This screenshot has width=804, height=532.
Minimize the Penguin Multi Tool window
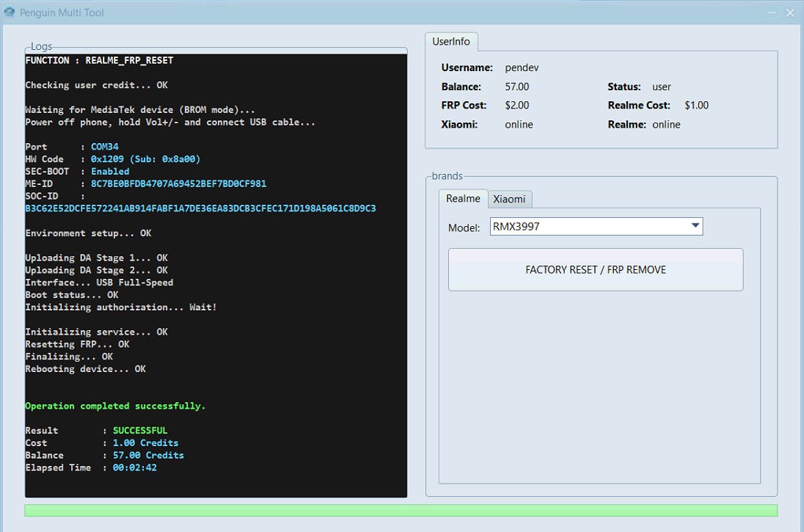point(770,12)
